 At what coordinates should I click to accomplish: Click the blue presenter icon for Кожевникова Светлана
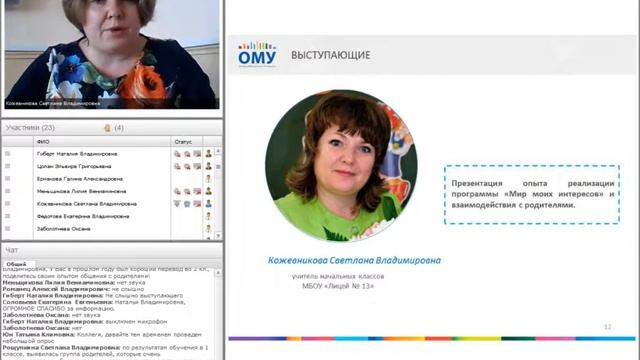(209, 203)
